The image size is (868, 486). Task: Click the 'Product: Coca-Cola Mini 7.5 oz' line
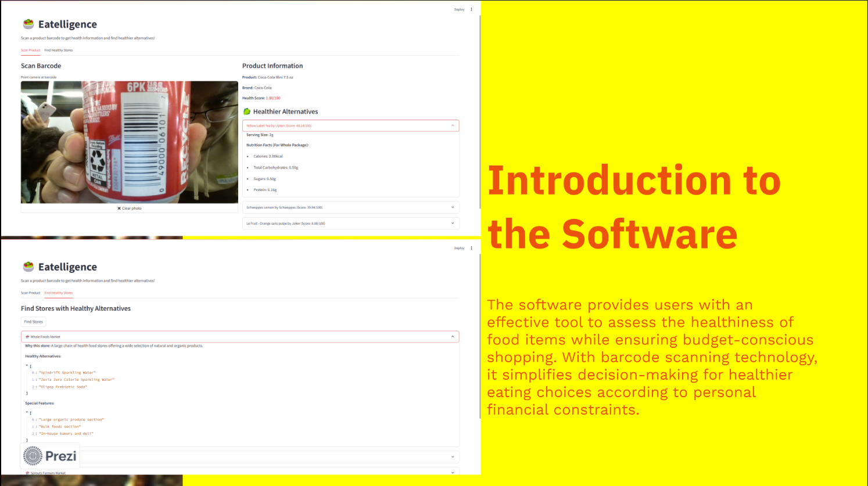pyautogui.click(x=268, y=77)
